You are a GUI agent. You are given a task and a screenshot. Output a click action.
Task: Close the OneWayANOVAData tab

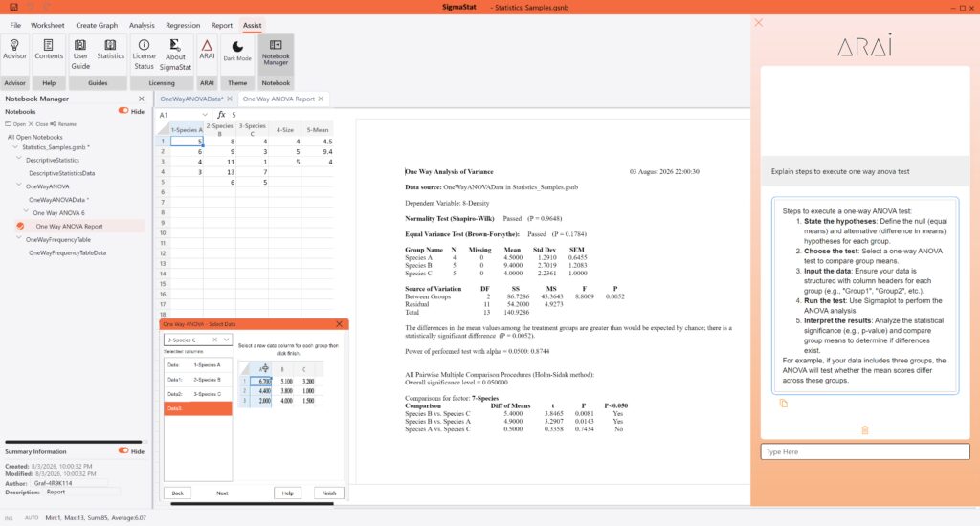(230, 99)
